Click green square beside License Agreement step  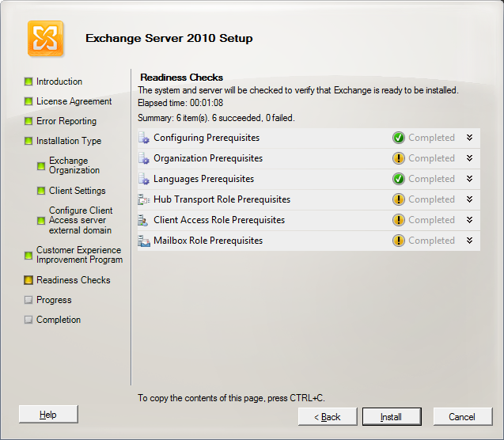point(28,101)
